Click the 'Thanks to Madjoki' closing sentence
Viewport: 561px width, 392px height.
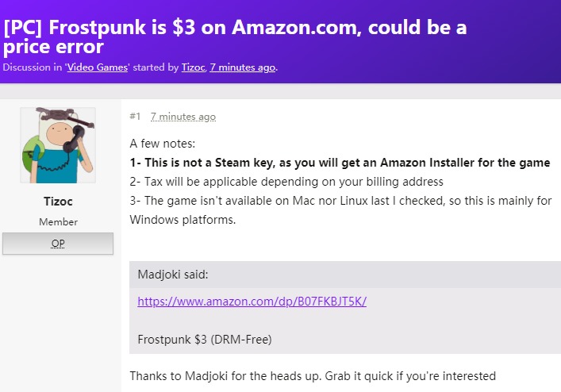313,375
